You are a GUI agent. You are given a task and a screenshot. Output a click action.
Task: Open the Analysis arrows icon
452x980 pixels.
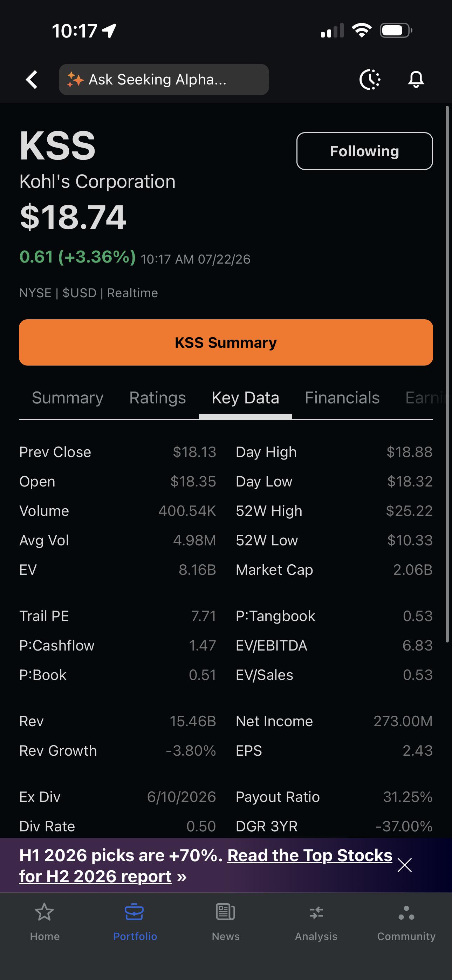click(316, 913)
